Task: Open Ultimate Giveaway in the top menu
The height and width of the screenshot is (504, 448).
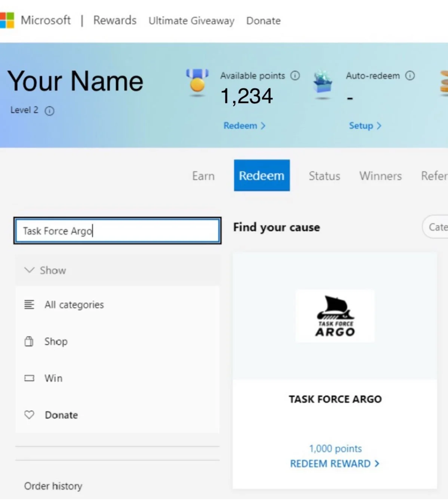Action: (191, 21)
